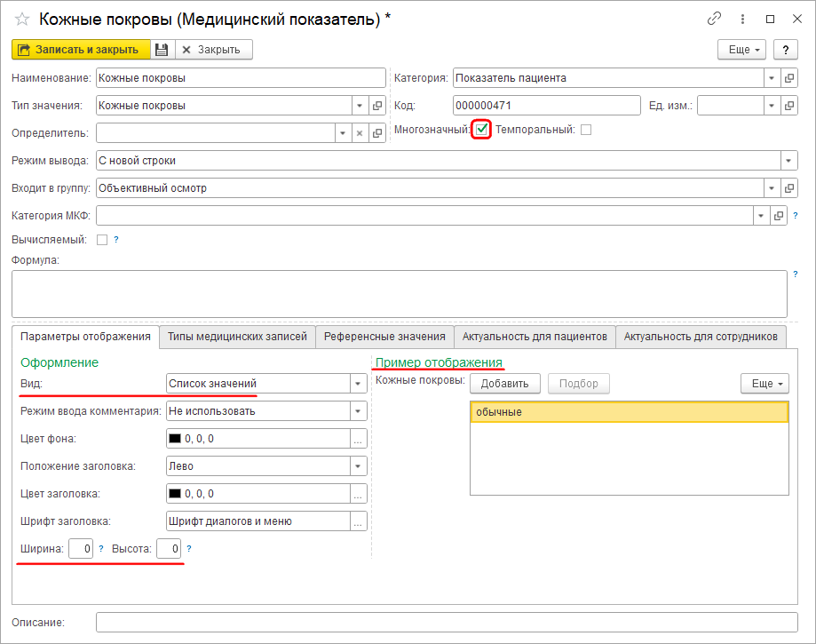
Task: Copy link to object chain icon
Action: point(714,19)
